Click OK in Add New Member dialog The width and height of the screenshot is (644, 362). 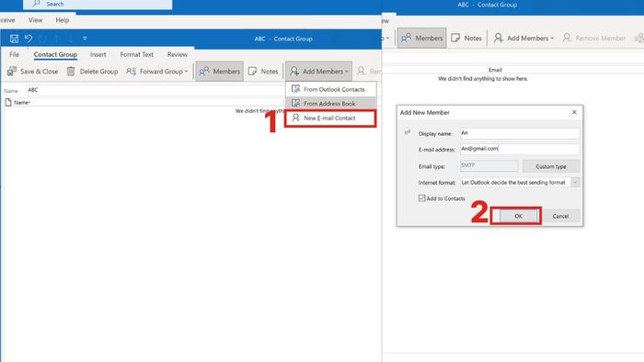pos(518,216)
